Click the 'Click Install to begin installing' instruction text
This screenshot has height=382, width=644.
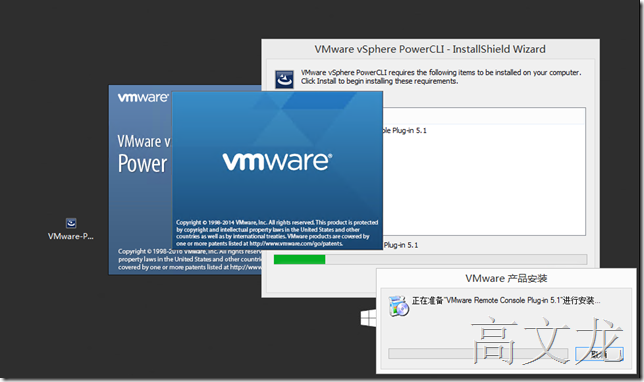click(x=379, y=81)
